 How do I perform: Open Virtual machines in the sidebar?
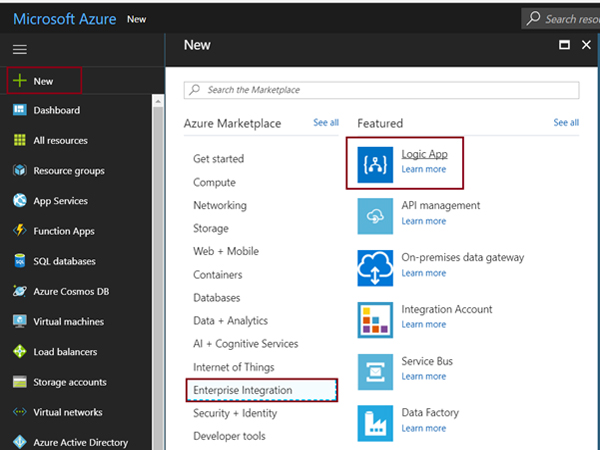click(69, 321)
